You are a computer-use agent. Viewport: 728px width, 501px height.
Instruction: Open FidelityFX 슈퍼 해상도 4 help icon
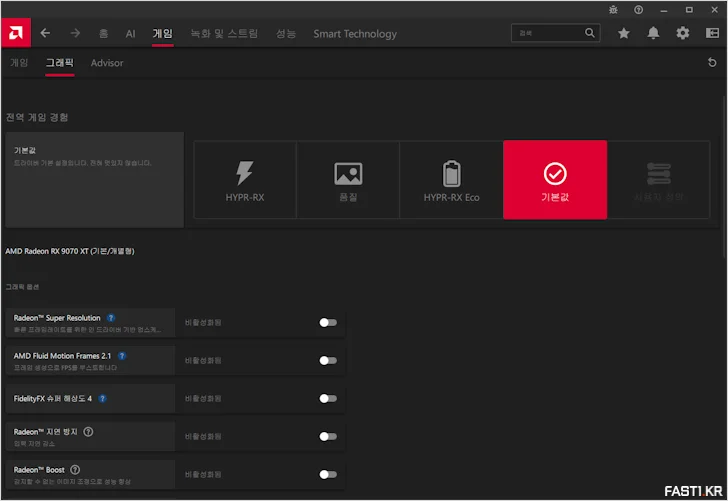[x=103, y=398]
